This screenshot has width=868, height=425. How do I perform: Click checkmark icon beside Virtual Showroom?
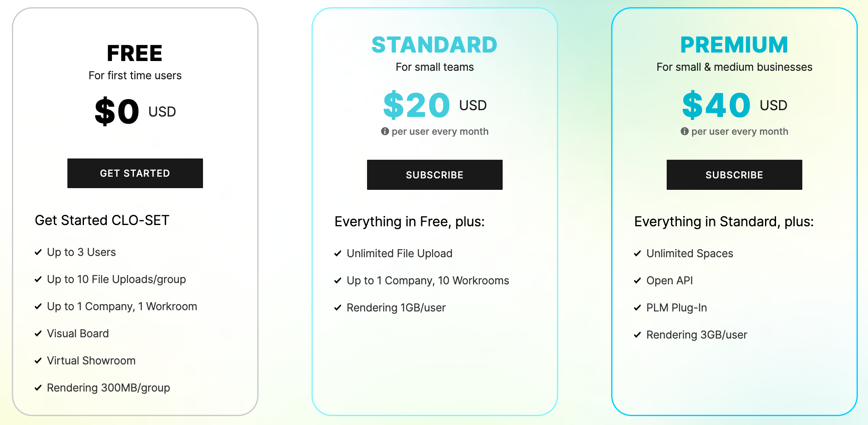pos(38,361)
